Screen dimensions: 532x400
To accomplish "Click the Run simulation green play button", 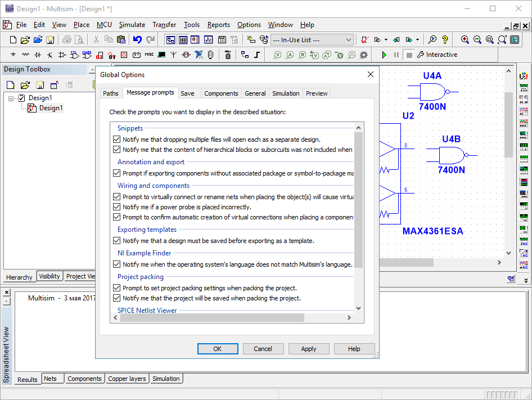I will pyautogui.click(x=384, y=55).
